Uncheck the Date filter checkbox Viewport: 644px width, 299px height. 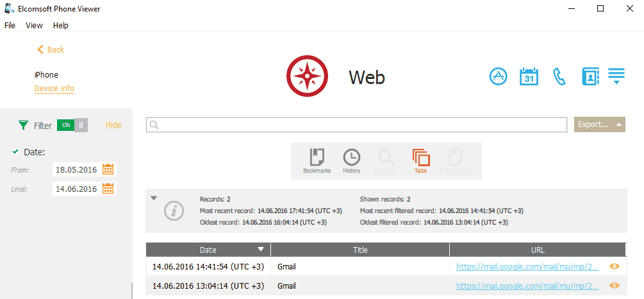tap(15, 152)
